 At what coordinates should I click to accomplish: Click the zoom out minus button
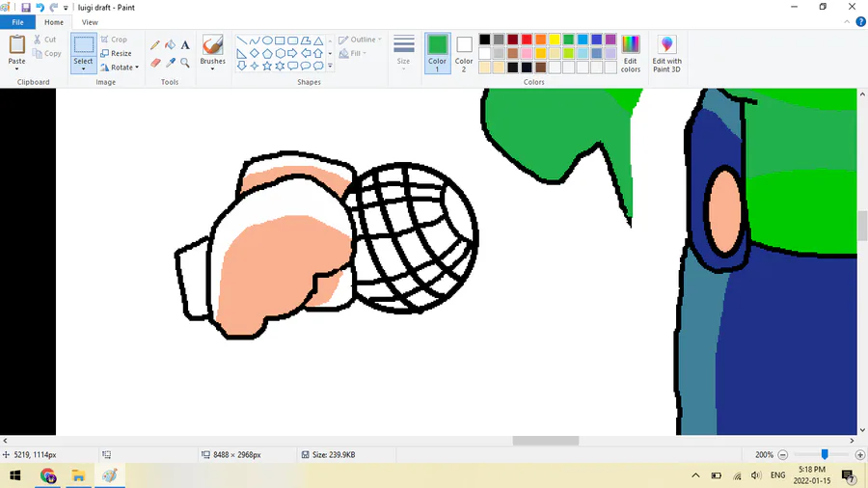(x=783, y=455)
